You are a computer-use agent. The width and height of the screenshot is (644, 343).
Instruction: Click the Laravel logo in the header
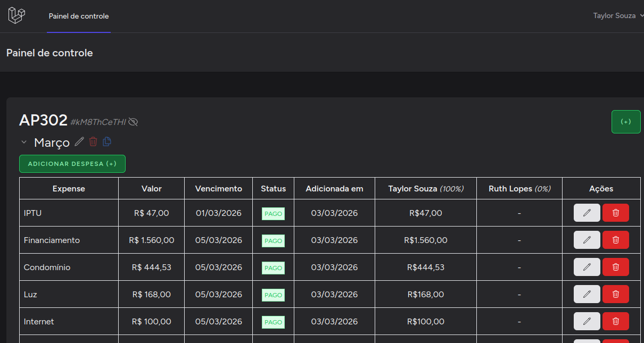[16, 15]
